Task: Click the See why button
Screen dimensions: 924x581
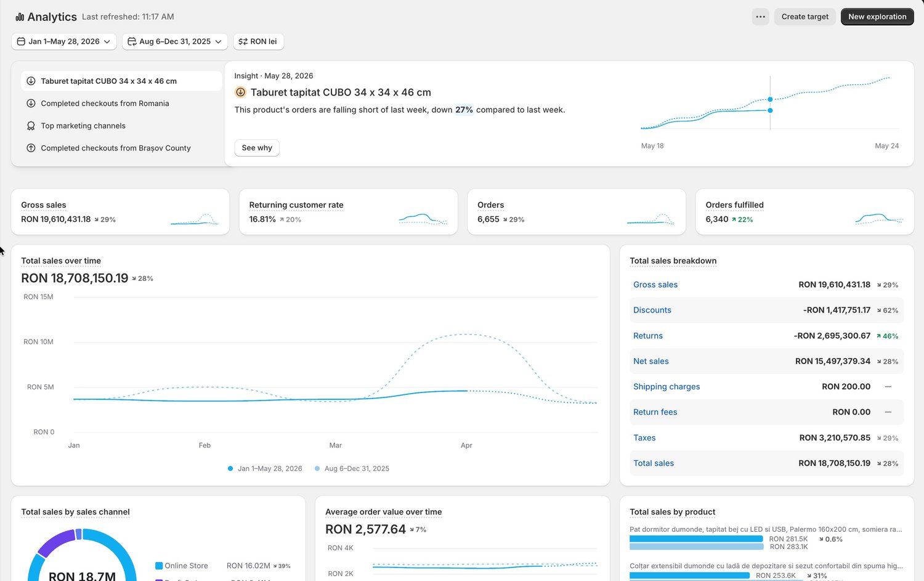Action: pos(257,148)
